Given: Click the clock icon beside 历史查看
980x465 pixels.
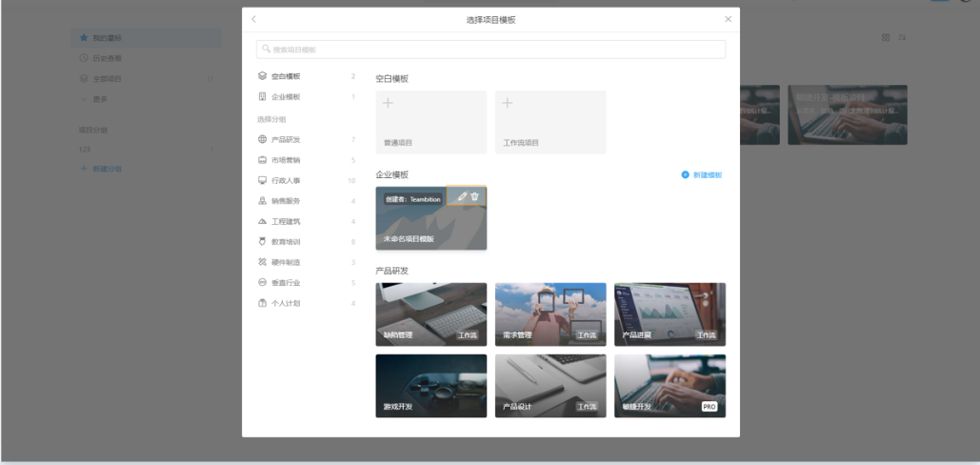Looking at the screenshot, I should coord(84,58).
